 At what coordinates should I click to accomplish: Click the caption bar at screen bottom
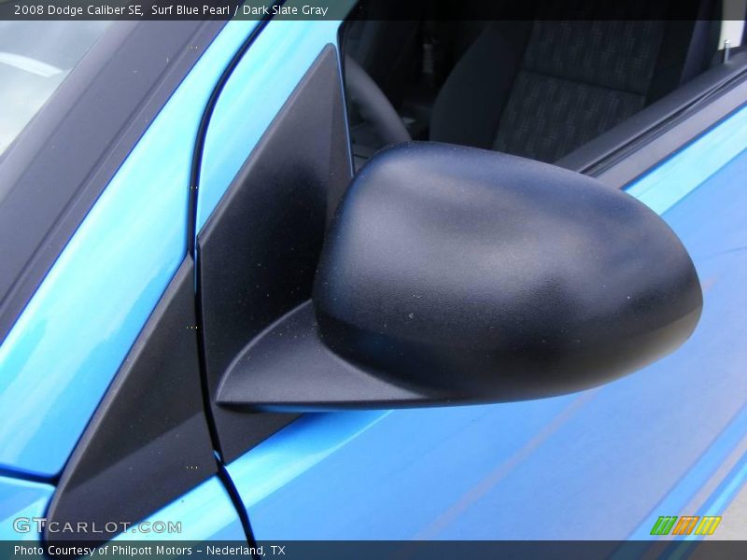[x=373, y=551]
